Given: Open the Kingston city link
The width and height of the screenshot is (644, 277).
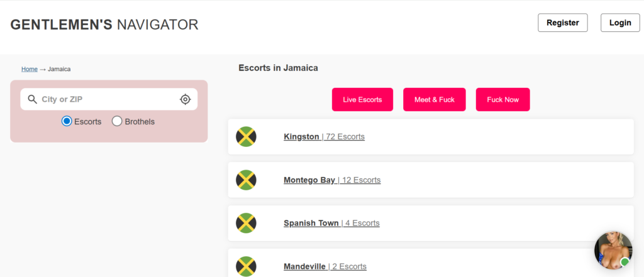Looking at the screenshot, I should coord(301,136).
